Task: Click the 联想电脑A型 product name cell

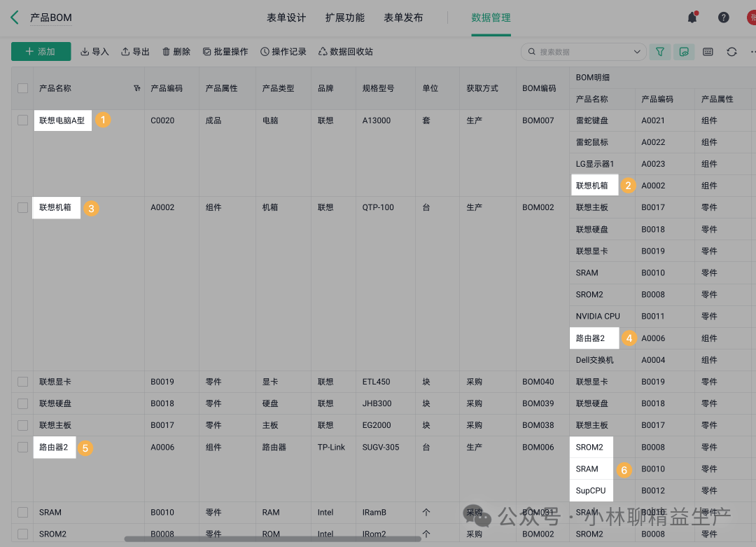Action: pyautogui.click(x=62, y=120)
